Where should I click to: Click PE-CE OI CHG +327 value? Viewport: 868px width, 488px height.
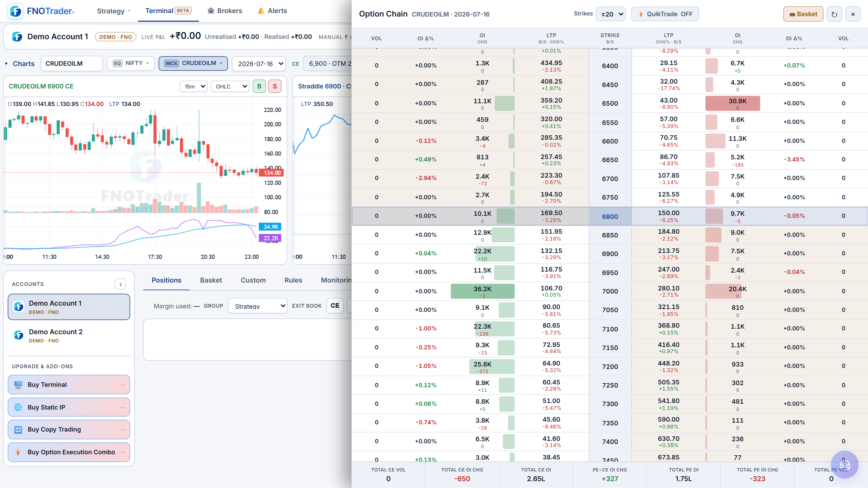610,479
